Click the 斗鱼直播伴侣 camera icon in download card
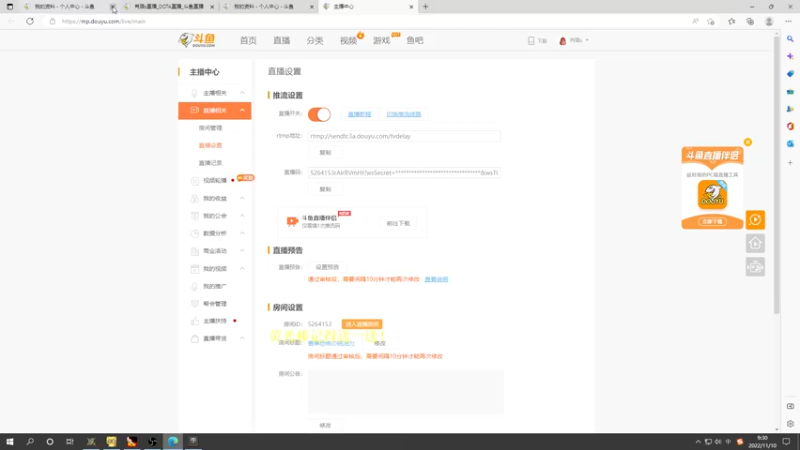This screenshot has height=450, width=800. (292, 221)
